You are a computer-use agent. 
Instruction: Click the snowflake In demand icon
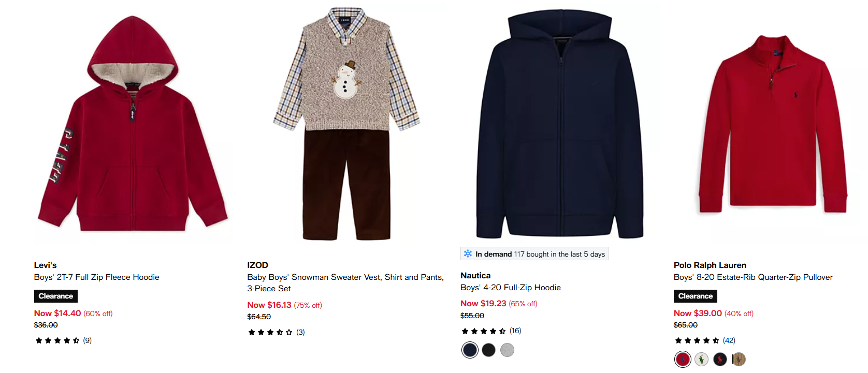[468, 254]
